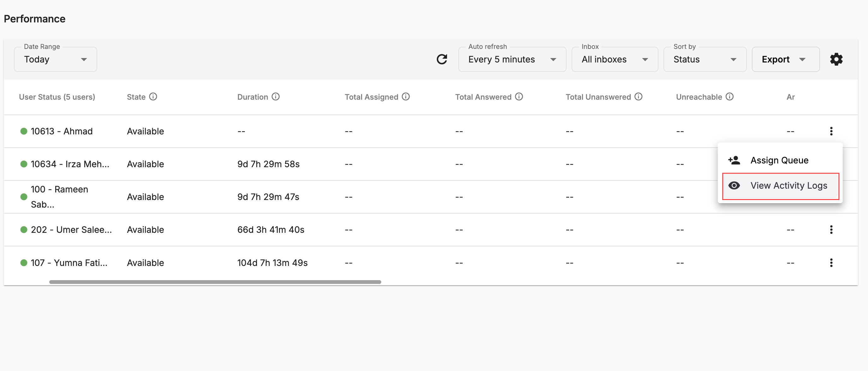This screenshot has width=868, height=371.
Task: Click the User Status column header
Action: (57, 97)
